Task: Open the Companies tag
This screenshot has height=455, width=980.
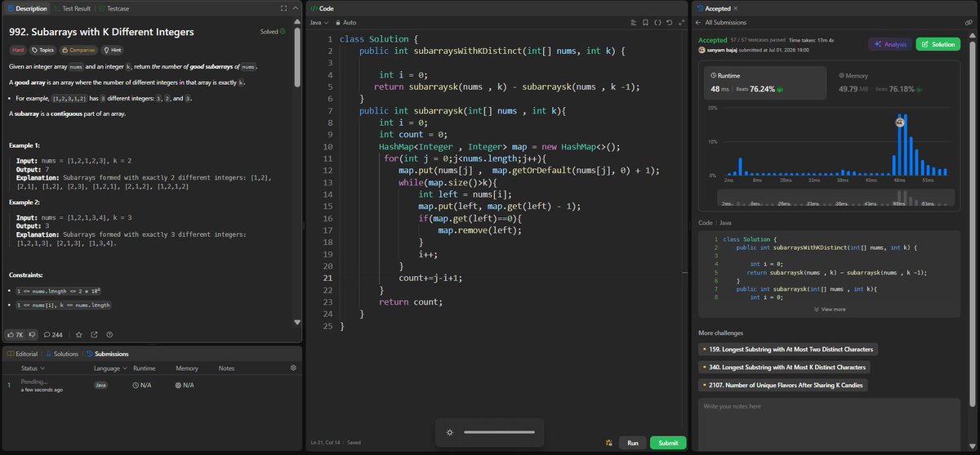Action: [x=79, y=49]
